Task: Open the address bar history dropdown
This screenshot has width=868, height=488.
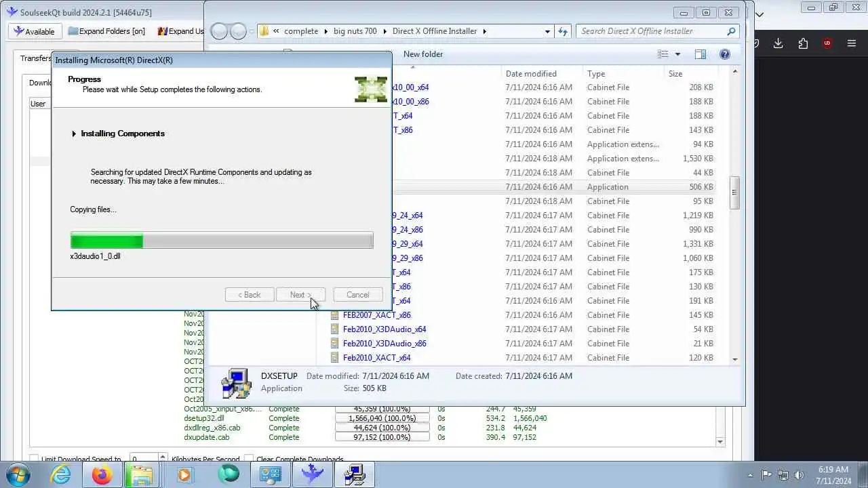Action: coord(547,31)
